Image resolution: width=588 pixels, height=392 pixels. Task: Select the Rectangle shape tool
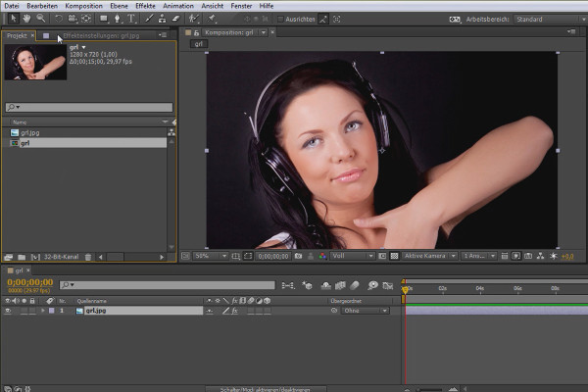[x=104, y=19]
